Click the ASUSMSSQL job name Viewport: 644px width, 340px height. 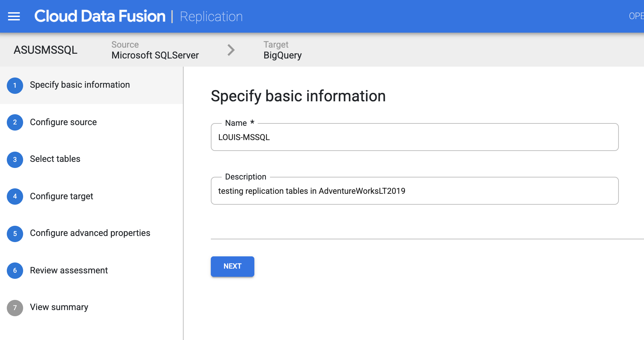[46, 50]
